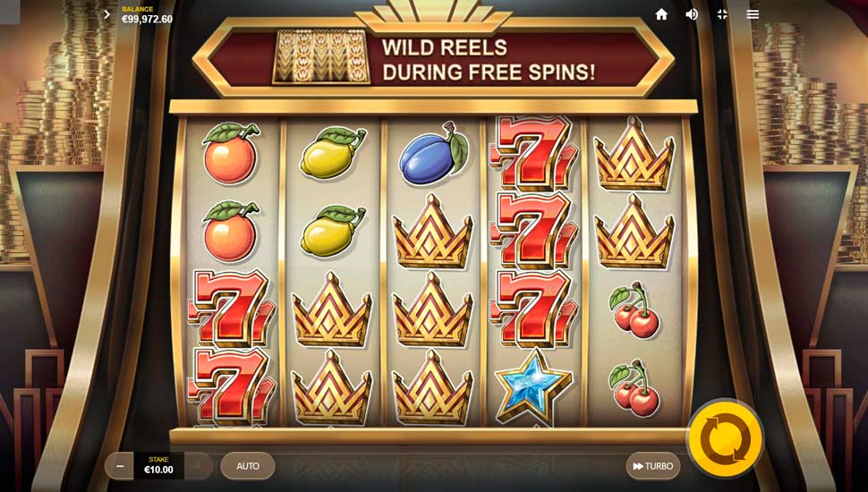This screenshot has width=868, height=492.
Task: Spin the reels with yellow button
Action: [x=725, y=439]
